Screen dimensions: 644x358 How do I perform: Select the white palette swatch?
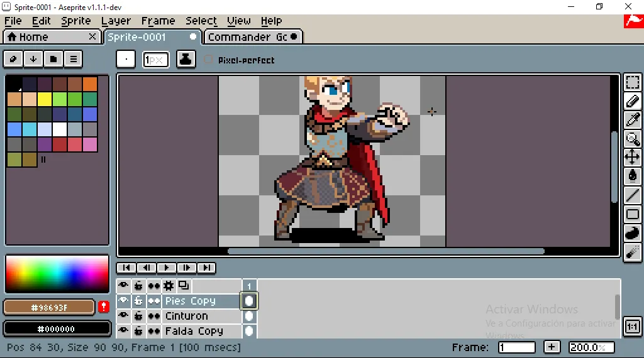click(60, 129)
